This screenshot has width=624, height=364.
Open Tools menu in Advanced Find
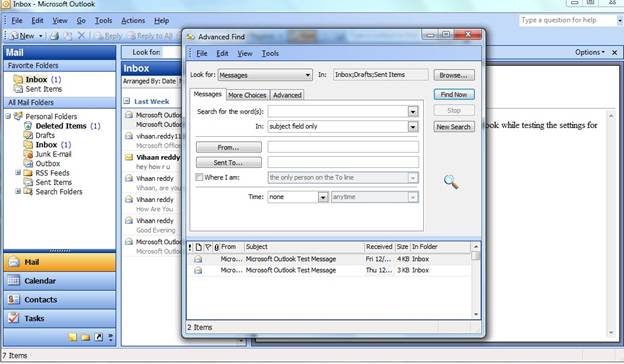coord(270,53)
